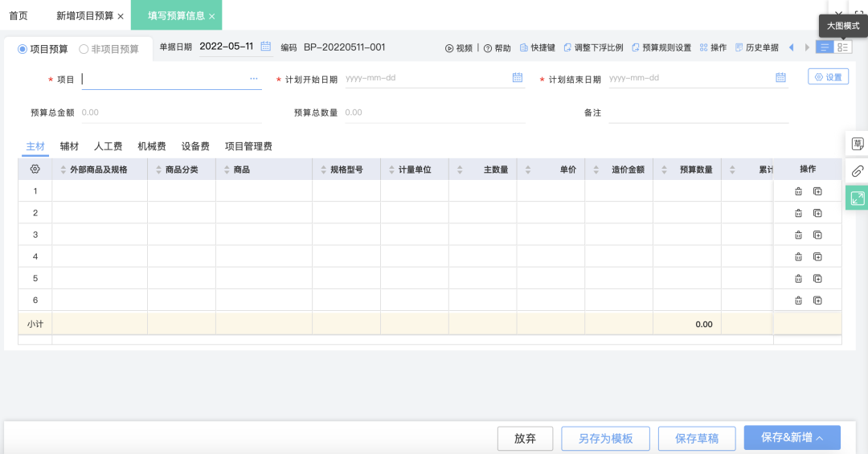Open the 新增项目预算 tab
Screen dimensions: 868x454
point(84,15)
